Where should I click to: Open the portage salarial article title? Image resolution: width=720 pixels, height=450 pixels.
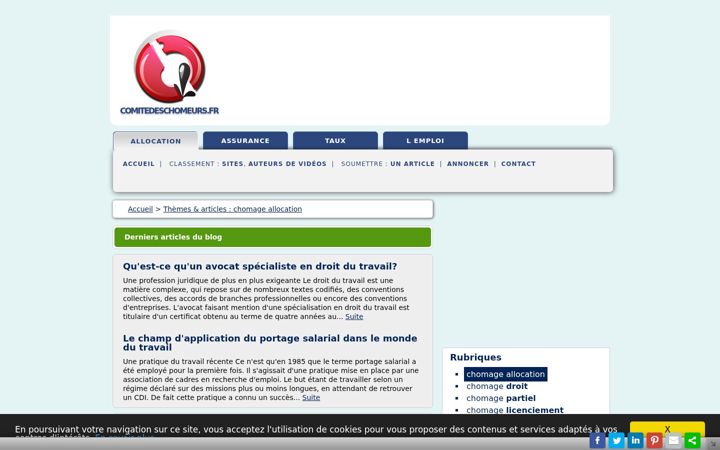[270, 343]
